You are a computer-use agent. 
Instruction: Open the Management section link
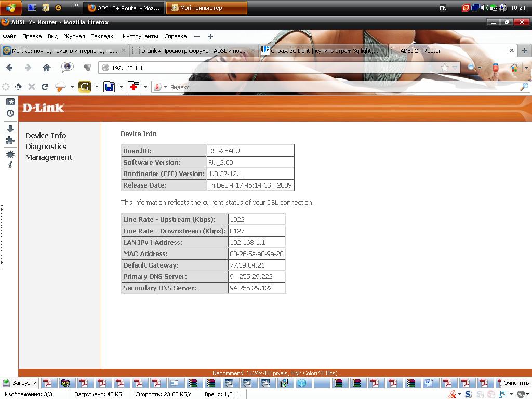pos(49,157)
